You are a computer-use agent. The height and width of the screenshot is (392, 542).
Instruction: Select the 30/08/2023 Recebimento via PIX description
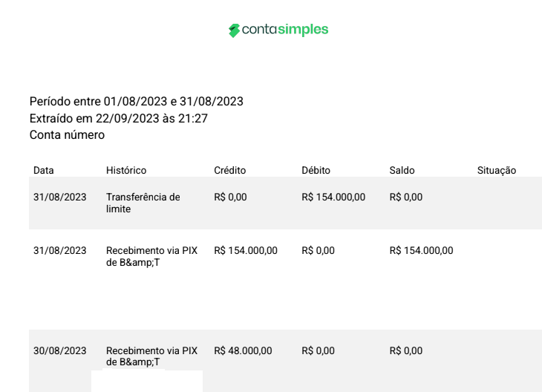coord(151,356)
